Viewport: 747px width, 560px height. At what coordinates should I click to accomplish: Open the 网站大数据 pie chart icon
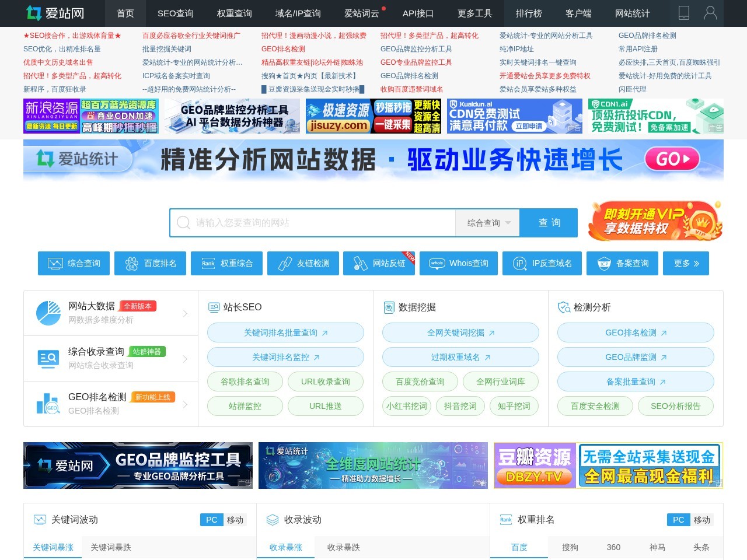point(48,313)
